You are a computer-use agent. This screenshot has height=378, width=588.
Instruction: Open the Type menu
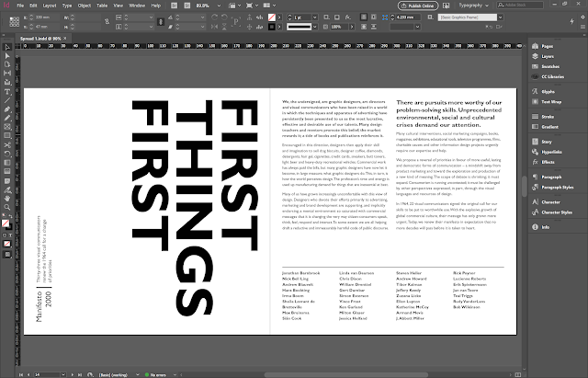(67, 6)
